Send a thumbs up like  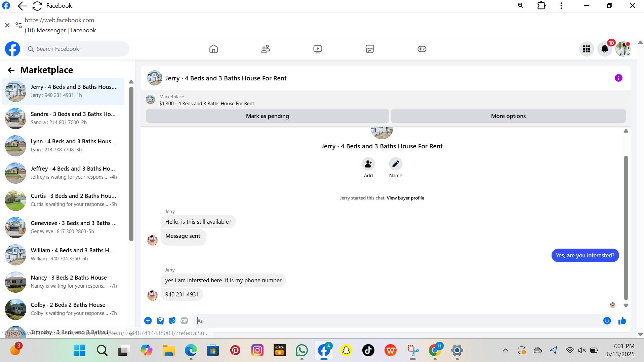[x=622, y=321]
